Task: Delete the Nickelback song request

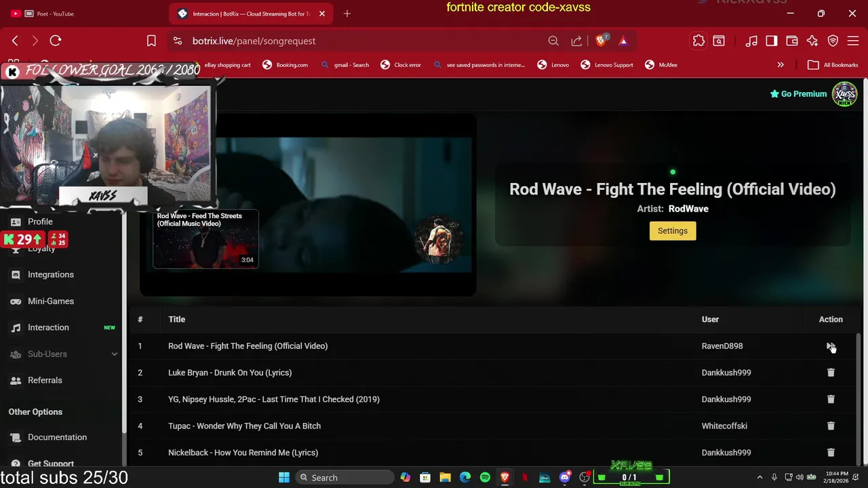Action: tap(831, 453)
